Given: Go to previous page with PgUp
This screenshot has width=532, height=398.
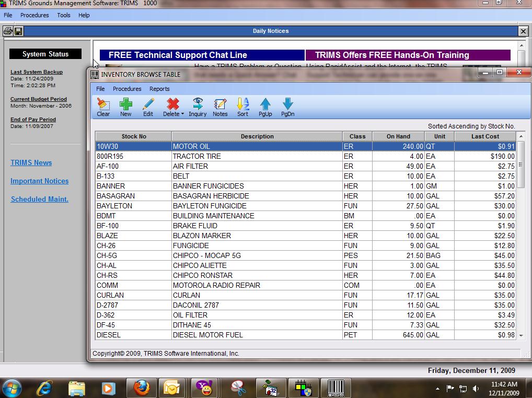Looking at the screenshot, I should pos(265,107).
